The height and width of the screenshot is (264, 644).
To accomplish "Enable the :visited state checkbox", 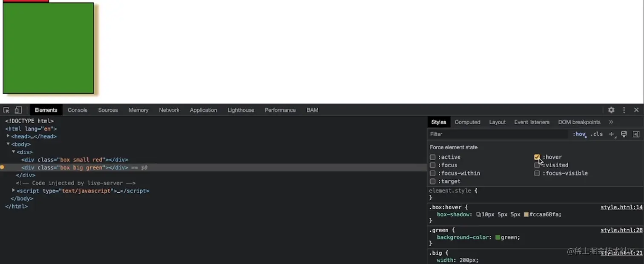I will click(537, 165).
